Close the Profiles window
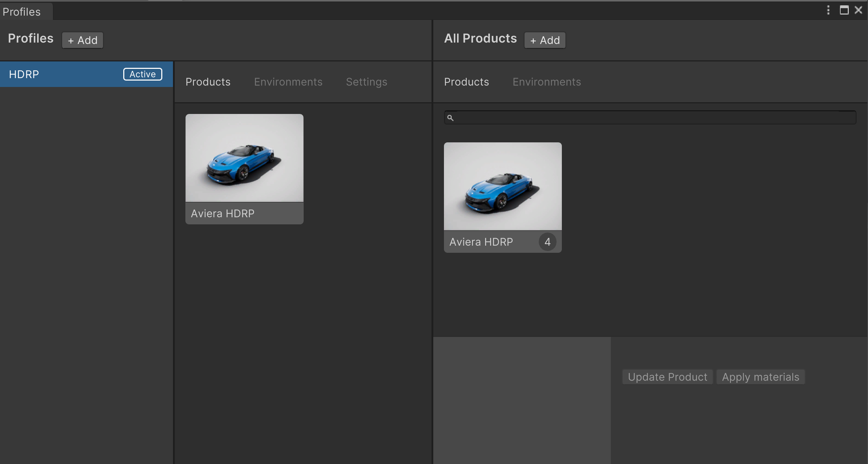 859,10
